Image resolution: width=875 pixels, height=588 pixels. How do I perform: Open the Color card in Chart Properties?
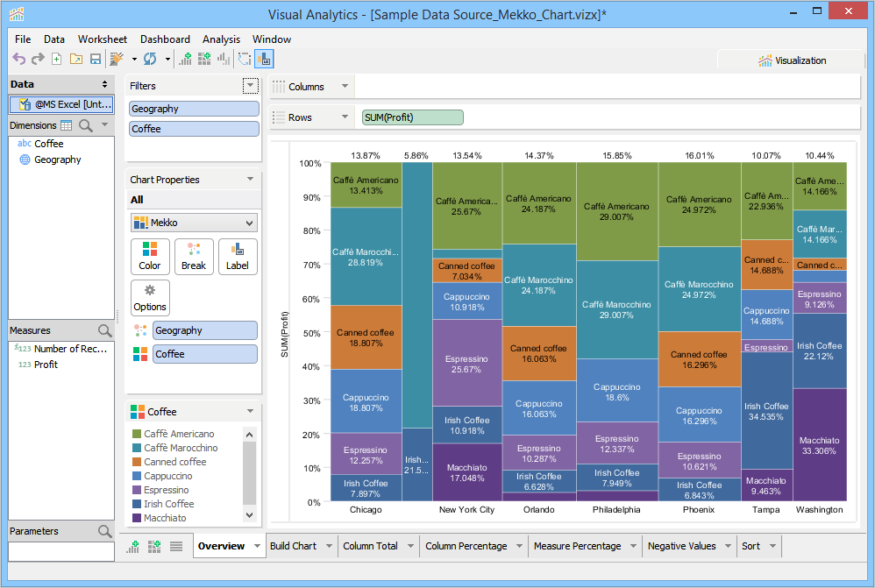point(150,256)
